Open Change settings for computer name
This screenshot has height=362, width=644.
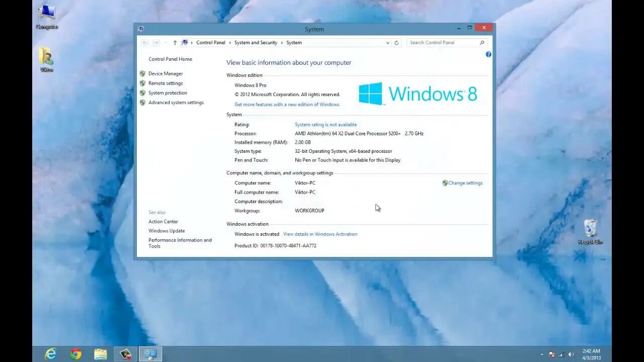pos(465,183)
